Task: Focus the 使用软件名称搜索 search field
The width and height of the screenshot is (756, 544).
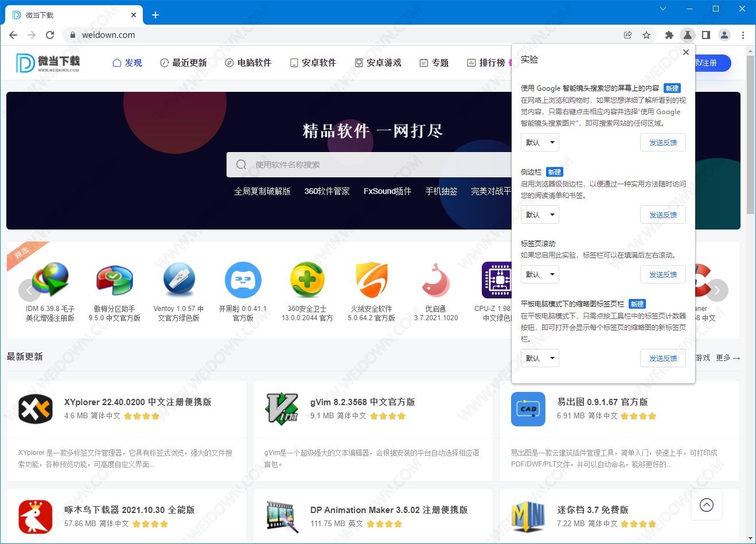Action: pyautogui.click(x=369, y=165)
